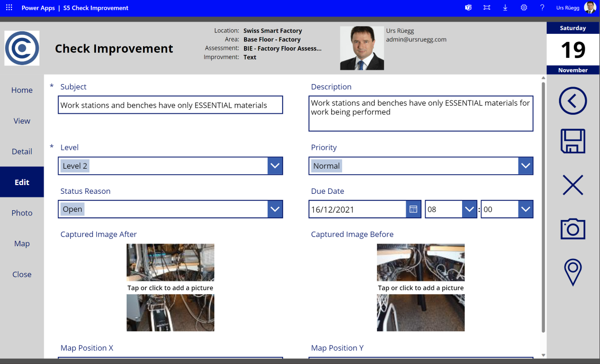The width and height of the screenshot is (600, 364).
Task: Click the form's vertical scrollbar
Action: (x=544, y=207)
